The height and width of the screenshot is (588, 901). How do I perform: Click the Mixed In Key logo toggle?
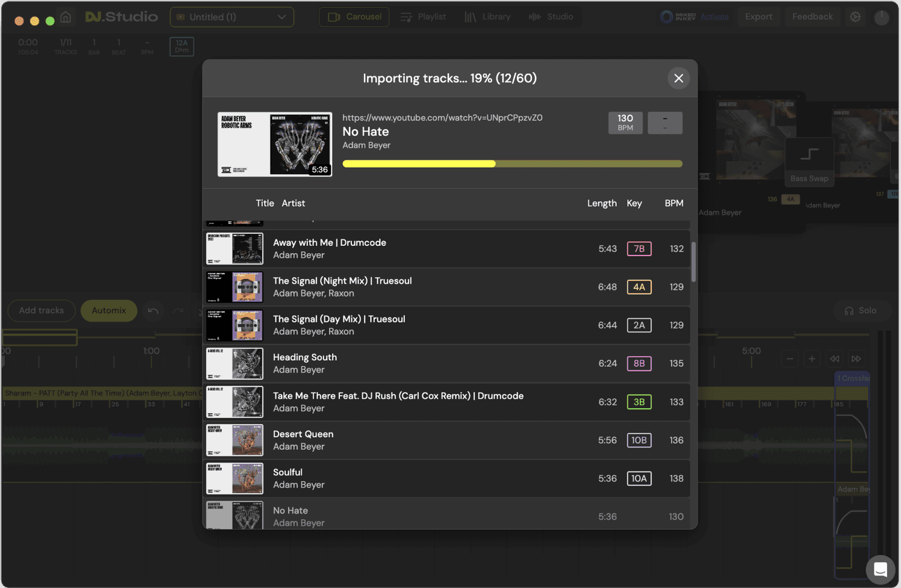[x=666, y=16]
